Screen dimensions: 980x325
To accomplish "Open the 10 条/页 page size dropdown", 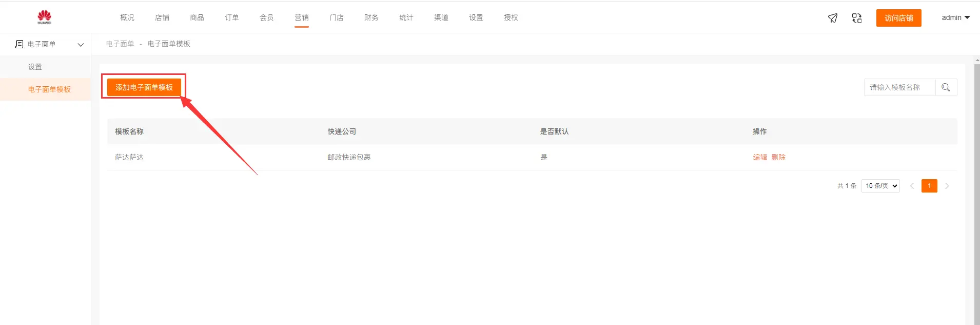I will coord(880,186).
